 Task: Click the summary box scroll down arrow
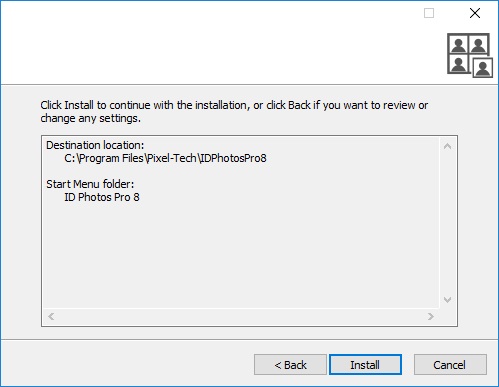pyautogui.click(x=448, y=300)
